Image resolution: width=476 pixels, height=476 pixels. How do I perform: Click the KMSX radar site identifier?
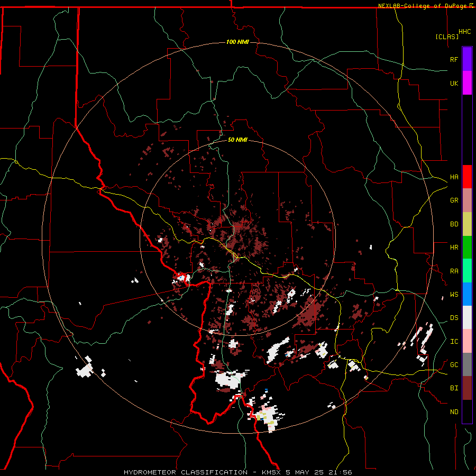pyautogui.click(x=271, y=472)
